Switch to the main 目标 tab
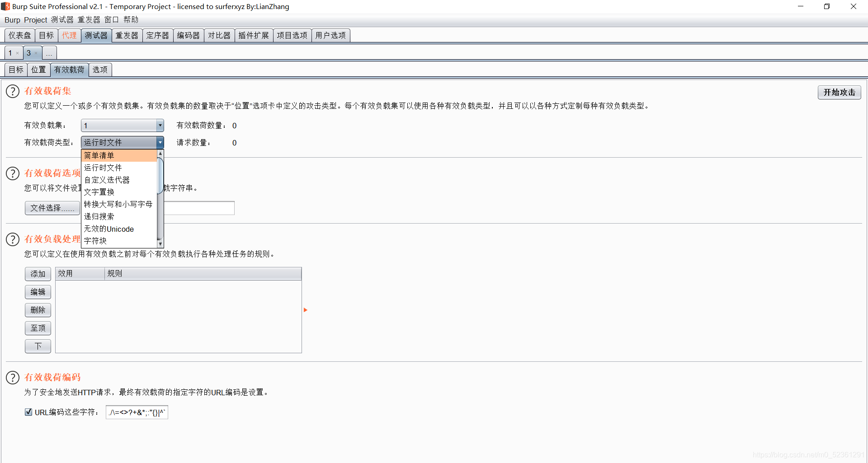Image resolution: width=868 pixels, height=463 pixels. pos(46,35)
